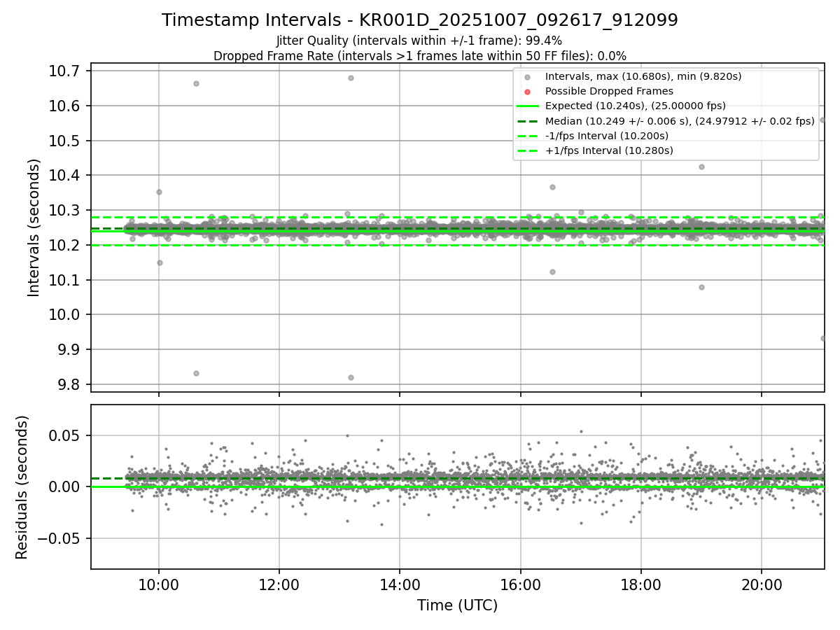This screenshot has height=630, width=840.
Task: Click the solid green line sample for Expected in legend
Action: tap(528, 106)
